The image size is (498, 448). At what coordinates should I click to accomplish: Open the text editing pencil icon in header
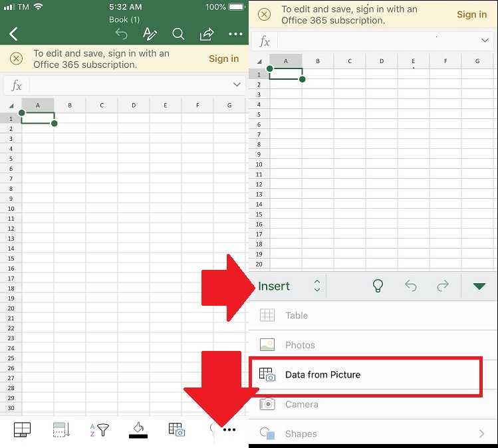click(x=150, y=34)
